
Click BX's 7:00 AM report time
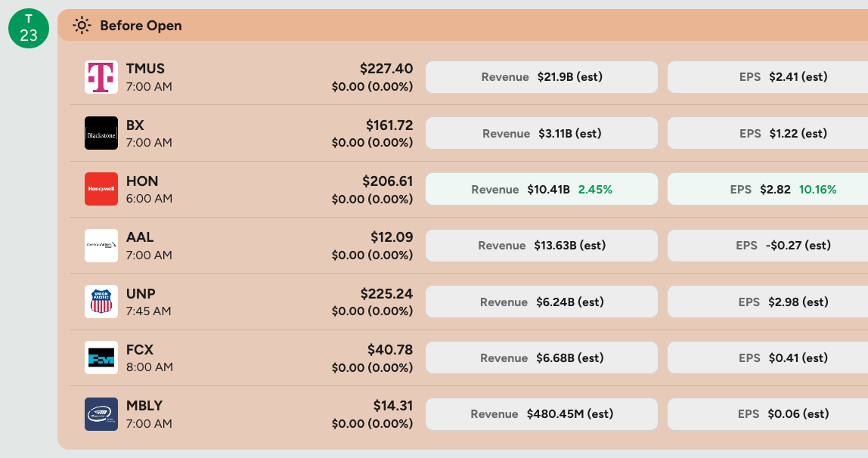click(149, 142)
